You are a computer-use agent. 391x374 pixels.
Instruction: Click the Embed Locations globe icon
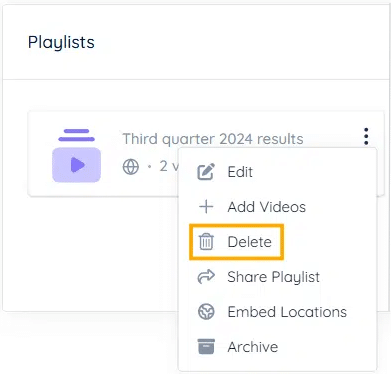tap(206, 312)
